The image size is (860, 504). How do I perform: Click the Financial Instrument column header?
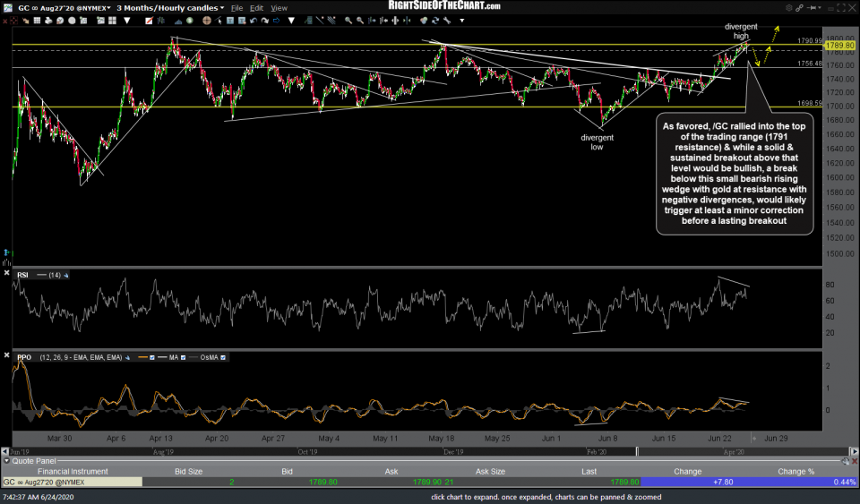point(72,471)
